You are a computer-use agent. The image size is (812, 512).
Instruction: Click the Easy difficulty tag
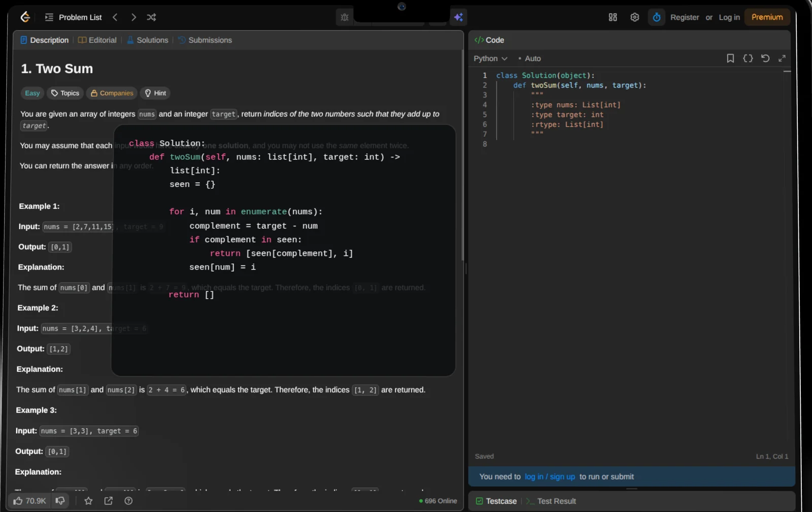point(32,93)
